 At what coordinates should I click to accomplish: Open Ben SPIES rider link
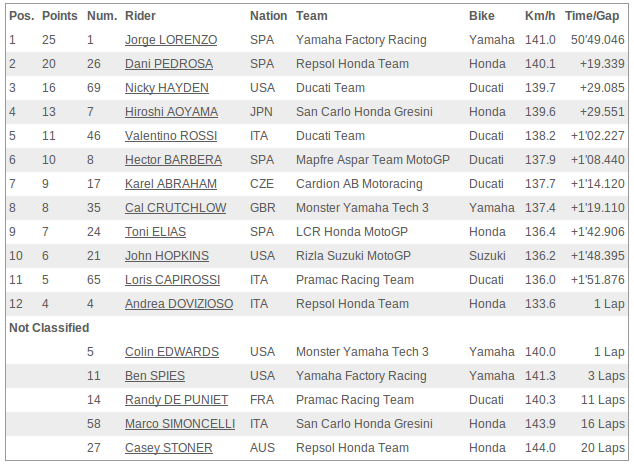point(155,376)
